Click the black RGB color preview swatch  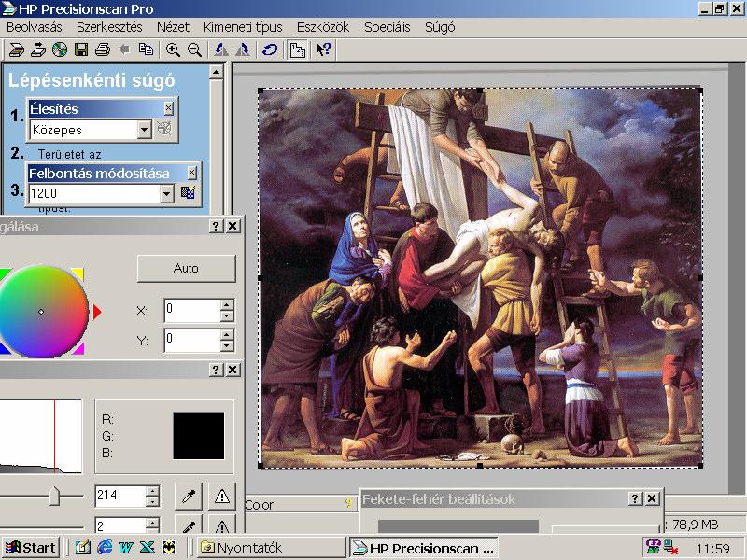pyautogui.click(x=199, y=436)
